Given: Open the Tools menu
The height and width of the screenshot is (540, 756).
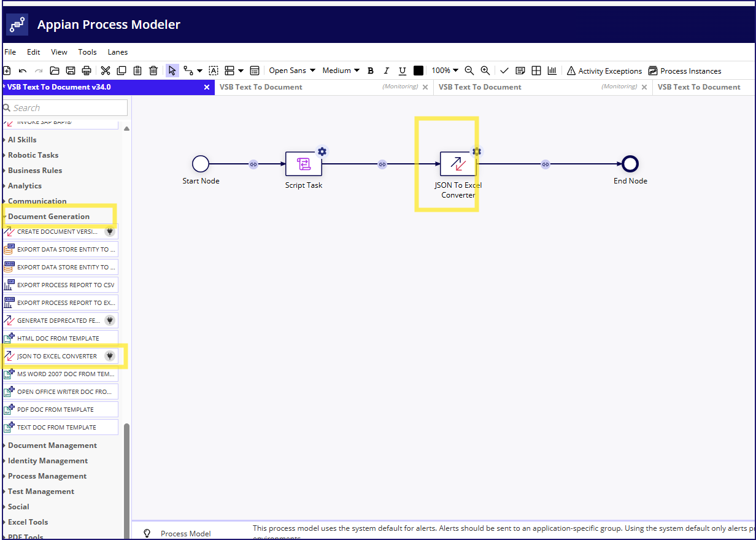Looking at the screenshot, I should (87, 52).
